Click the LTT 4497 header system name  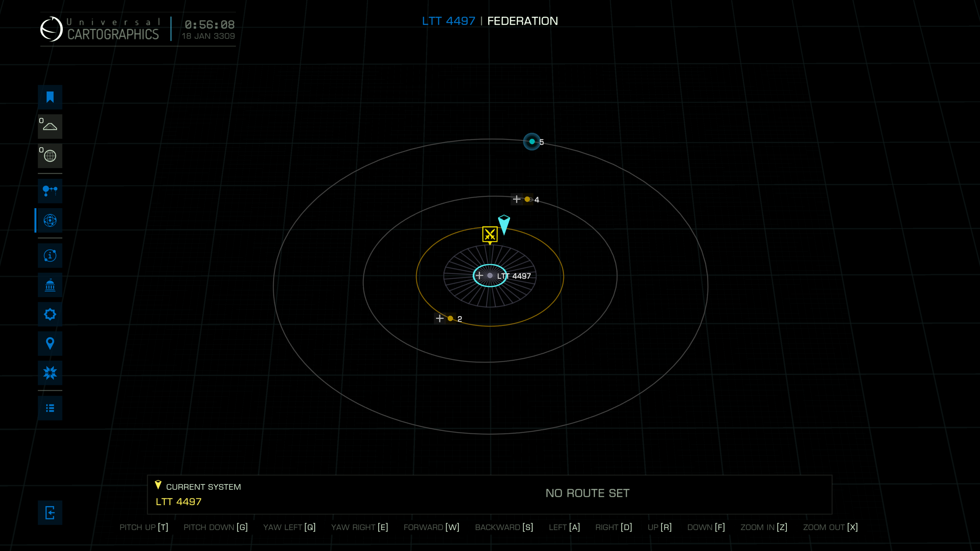449,21
